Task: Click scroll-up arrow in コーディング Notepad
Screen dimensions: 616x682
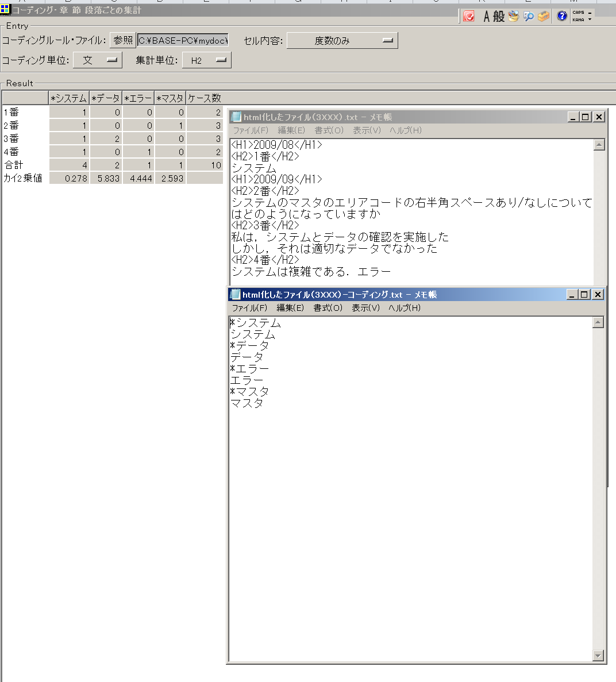Action: pos(598,322)
